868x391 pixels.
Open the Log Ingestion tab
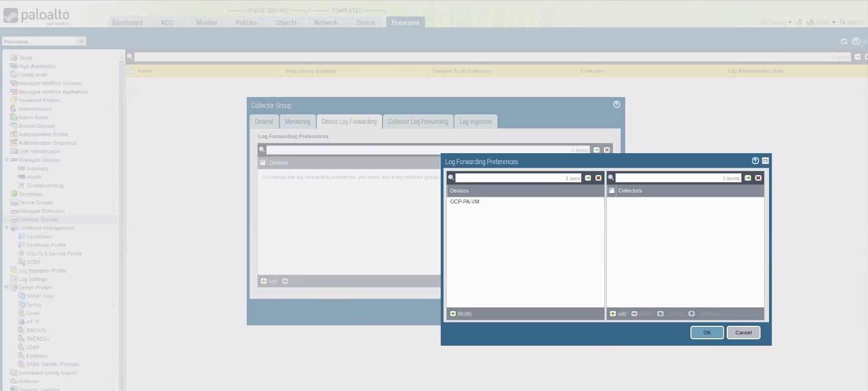point(476,122)
